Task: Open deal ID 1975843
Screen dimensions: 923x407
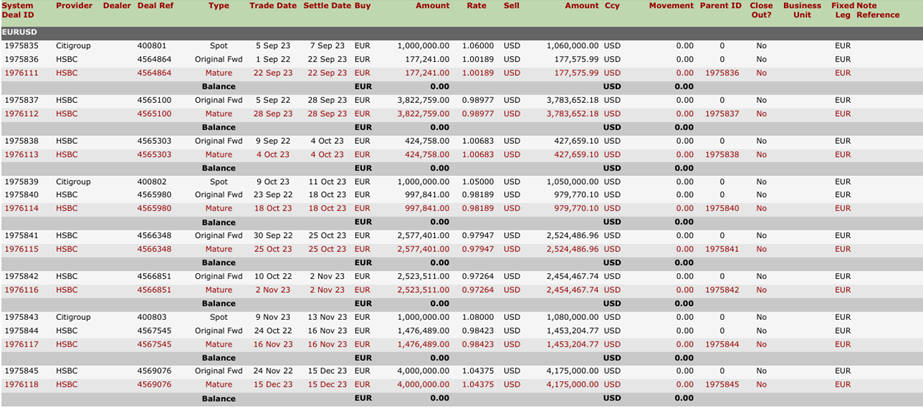Action: tap(22, 317)
